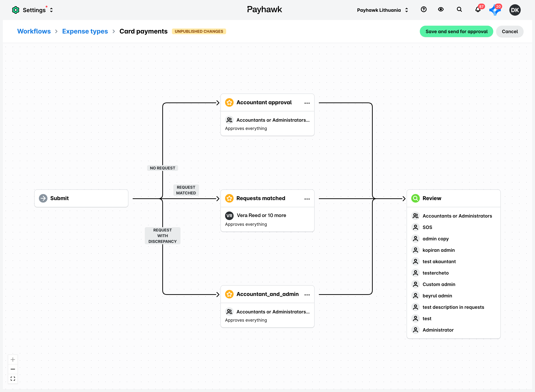Open the Accountant_and_admin step title

click(267, 294)
